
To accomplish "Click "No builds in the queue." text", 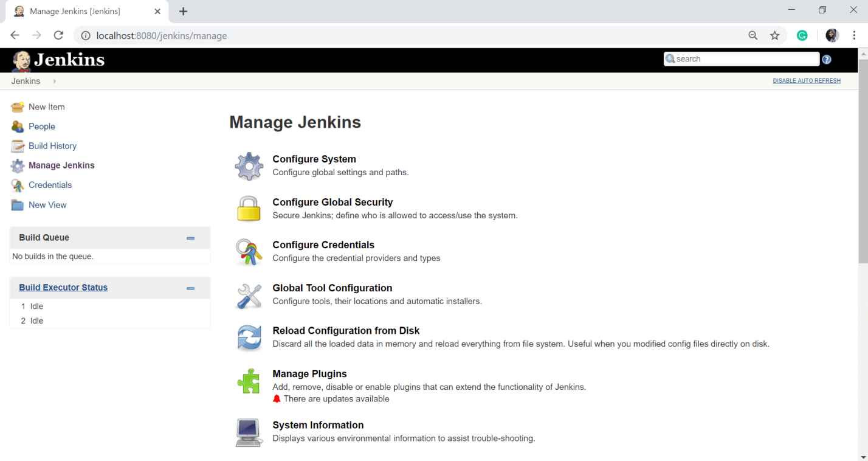I will [x=53, y=257].
